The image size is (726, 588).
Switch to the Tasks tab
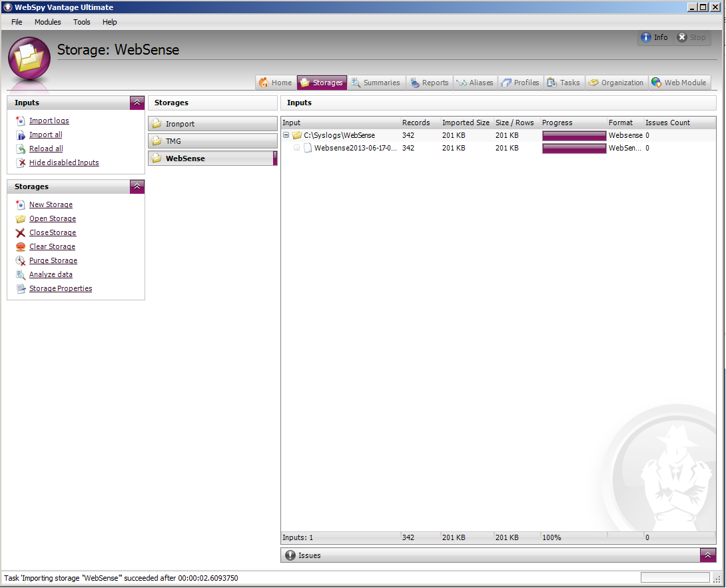(x=564, y=83)
